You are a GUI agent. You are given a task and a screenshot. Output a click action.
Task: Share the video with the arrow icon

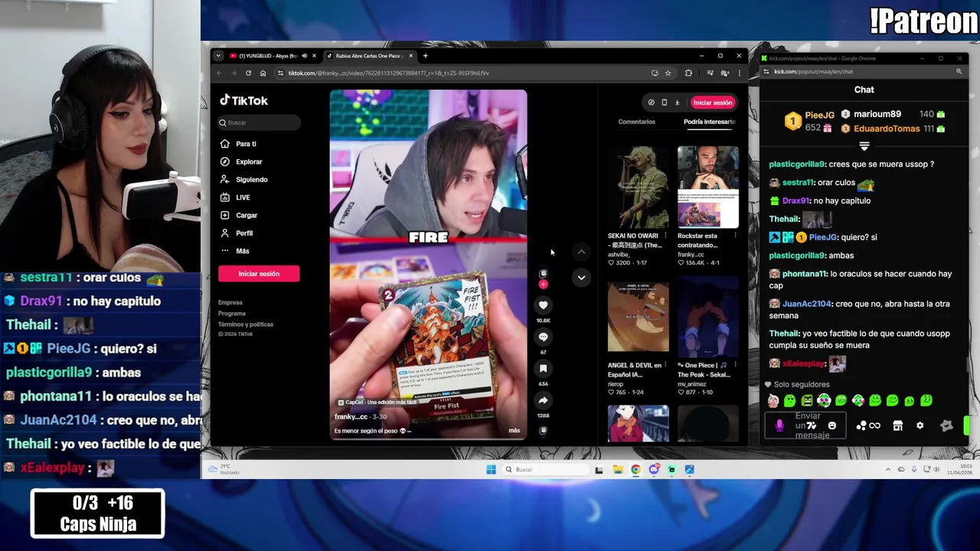543,400
